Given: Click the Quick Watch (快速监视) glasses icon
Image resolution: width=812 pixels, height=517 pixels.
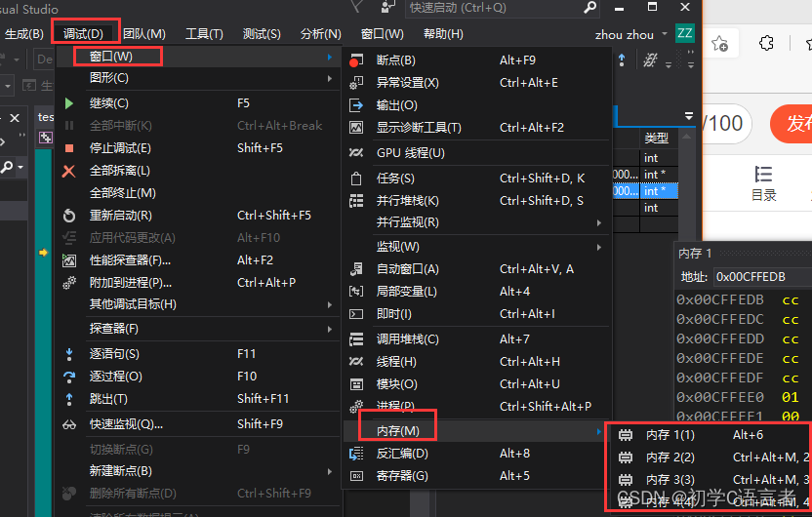Looking at the screenshot, I should [69, 424].
